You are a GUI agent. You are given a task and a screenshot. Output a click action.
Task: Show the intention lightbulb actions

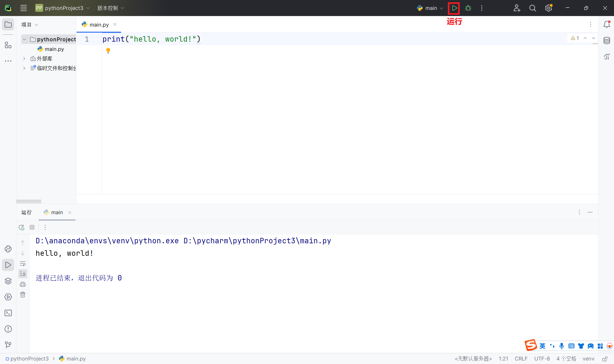[108, 51]
